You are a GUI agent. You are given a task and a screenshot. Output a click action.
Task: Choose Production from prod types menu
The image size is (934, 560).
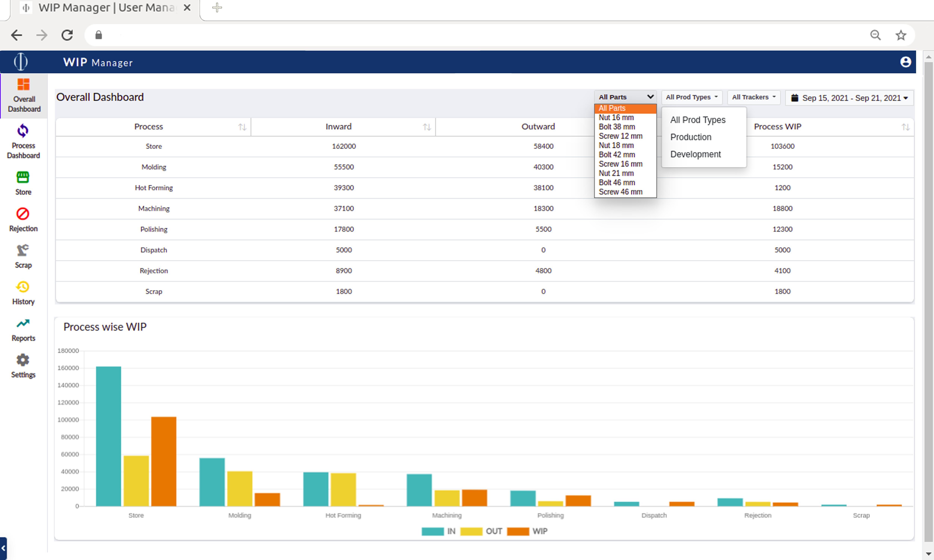click(x=690, y=137)
